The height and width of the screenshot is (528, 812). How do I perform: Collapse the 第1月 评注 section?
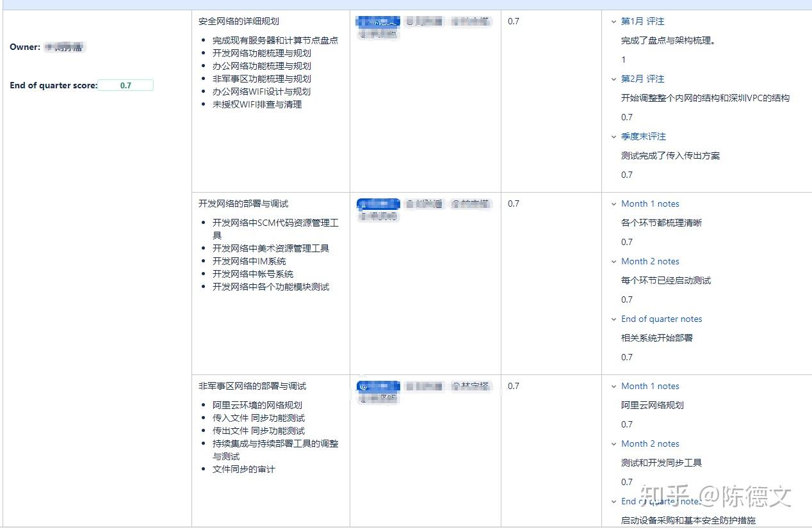pos(614,21)
